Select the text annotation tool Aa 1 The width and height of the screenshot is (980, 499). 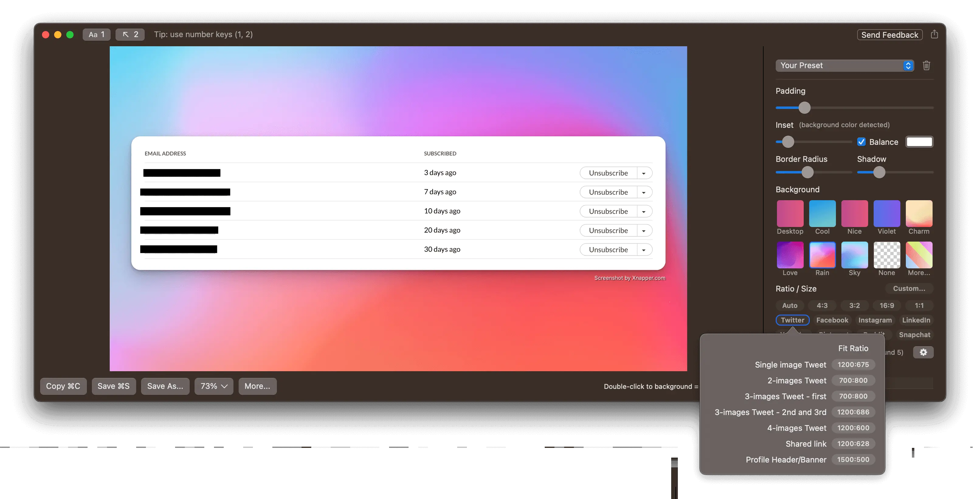[96, 34]
